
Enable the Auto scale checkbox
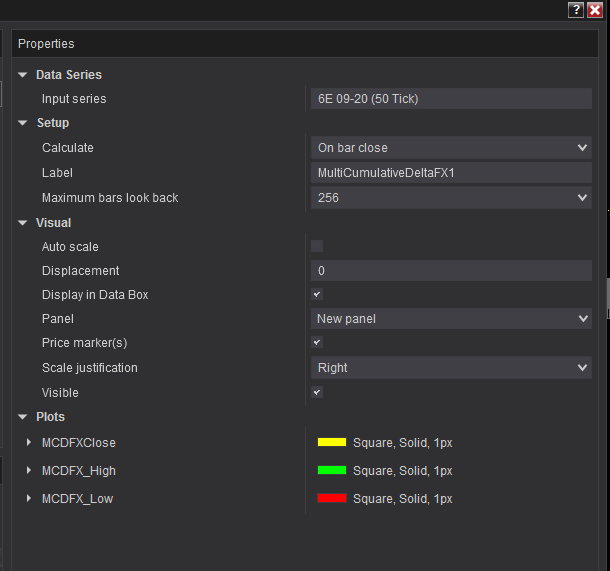317,246
